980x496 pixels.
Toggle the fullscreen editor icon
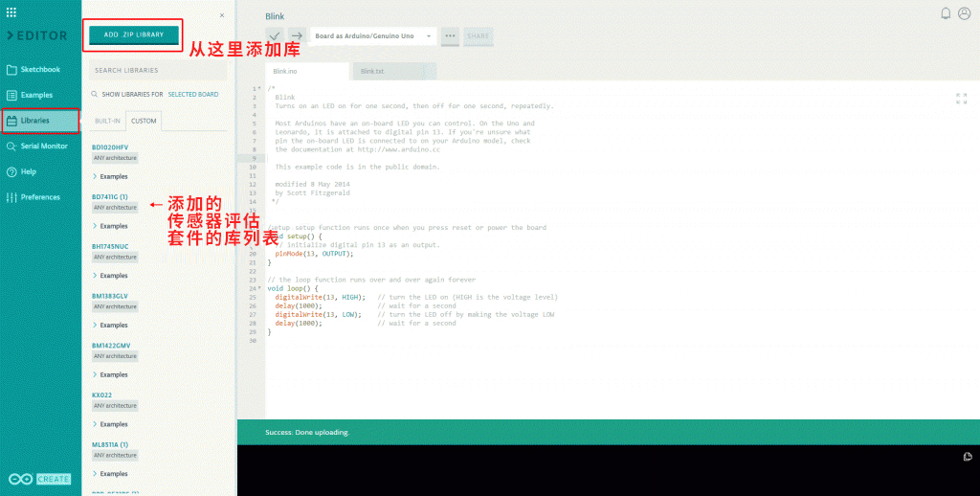point(961,98)
